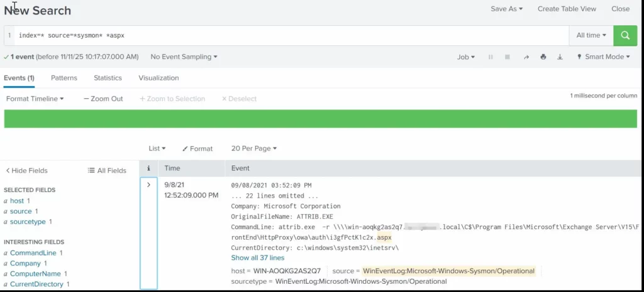Open the info column header
Viewport: 644px width, 292px height.
(x=148, y=168)
